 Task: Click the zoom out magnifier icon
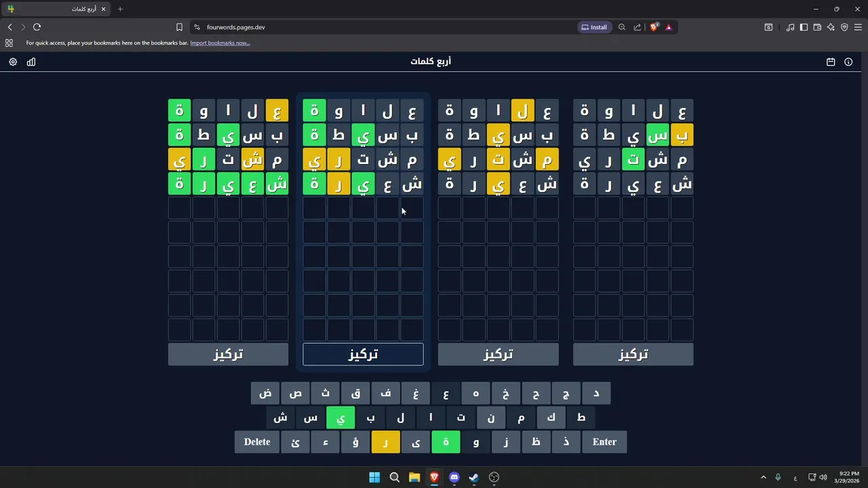pyautogui.click(x=622, y=27)
